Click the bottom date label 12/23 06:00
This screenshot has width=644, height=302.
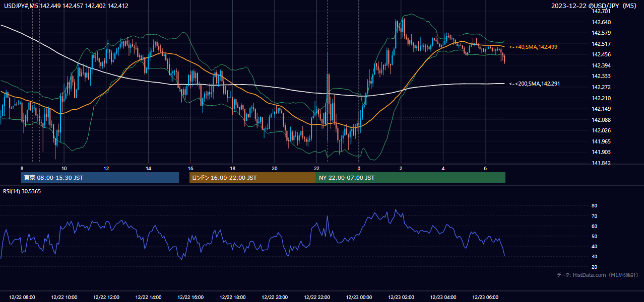pyautogui.click(x=485, y=297)
